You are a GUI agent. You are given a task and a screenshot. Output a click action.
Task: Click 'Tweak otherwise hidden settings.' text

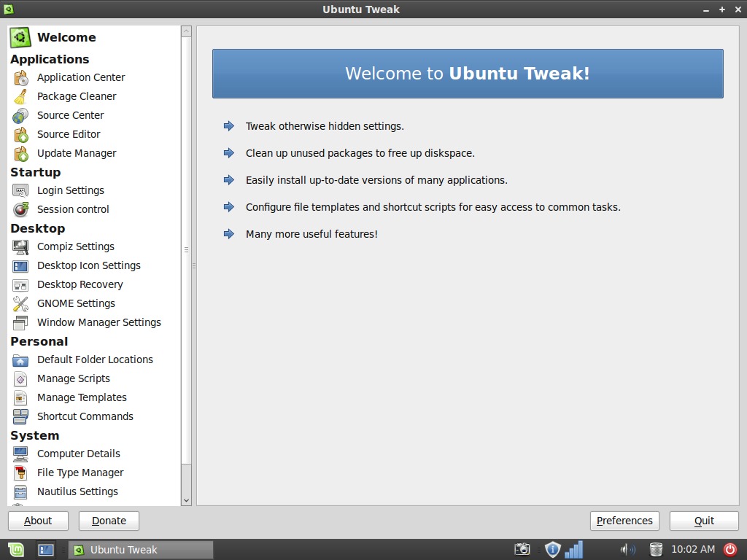click(x=325, y=126)
